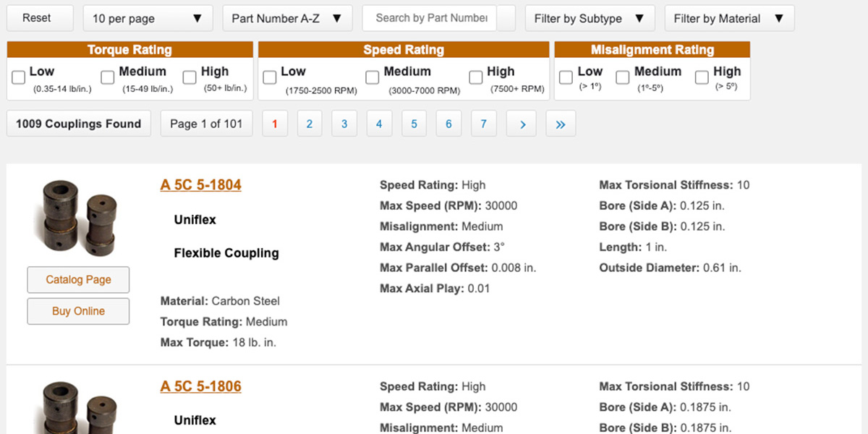The width and height of the screenshot is (868, 434).
Task: Select Max Axial Play: 0.01 text
Action: point(435,289)
